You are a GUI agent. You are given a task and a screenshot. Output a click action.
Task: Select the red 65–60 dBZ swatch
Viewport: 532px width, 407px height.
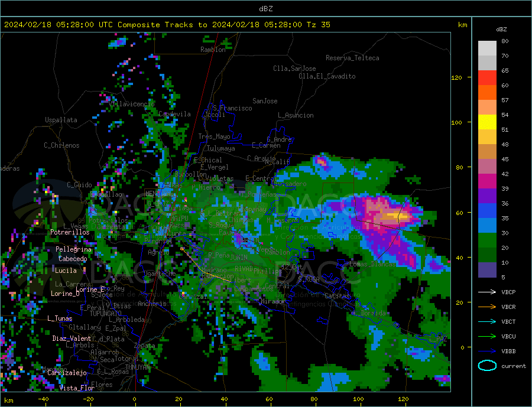click(x=487, y=77)
